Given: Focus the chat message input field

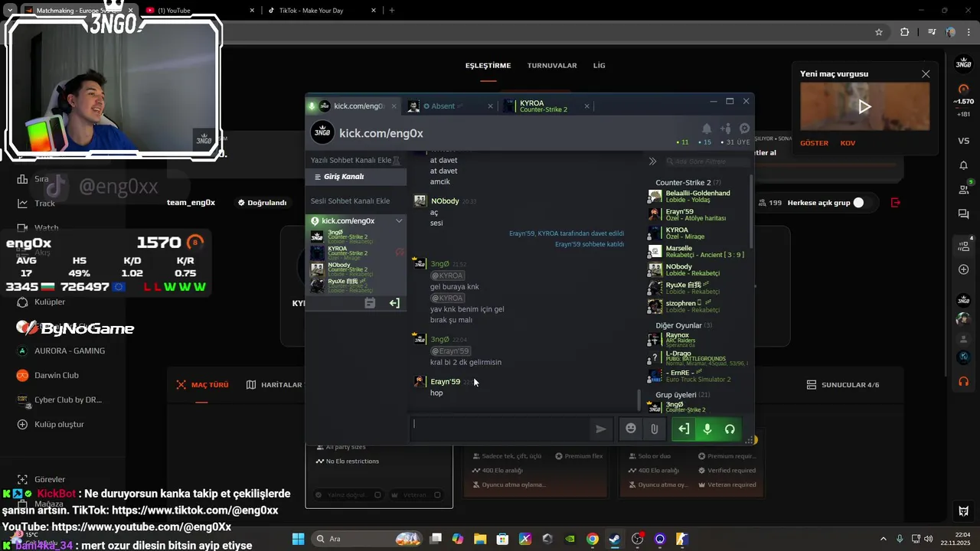Looking at the screenshot, I should 499,429.
